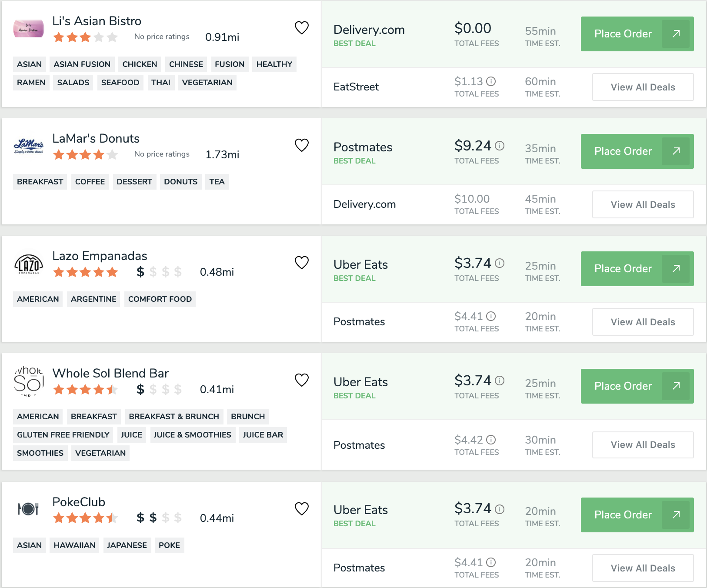Select the RAMEN cuisine tag
The width and height of the screenshot is (707, 588).
(31, 83)
